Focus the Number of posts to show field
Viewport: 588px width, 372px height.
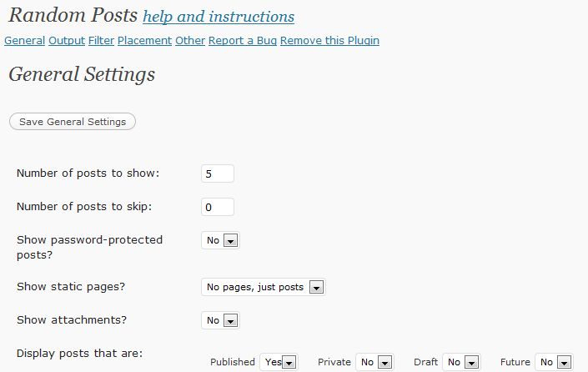(218, 173)
